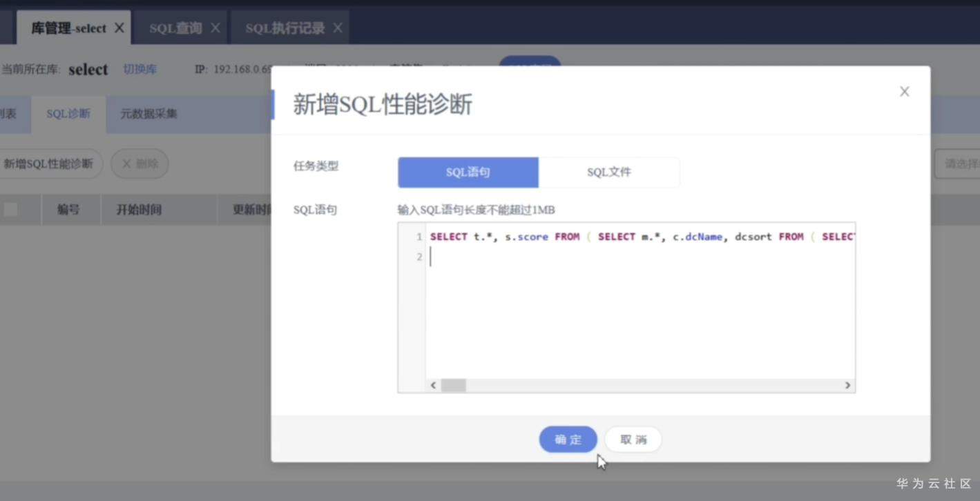Close the 库管理-select tab
This screenshot has width=980, height=501.
tap(119, 28)
